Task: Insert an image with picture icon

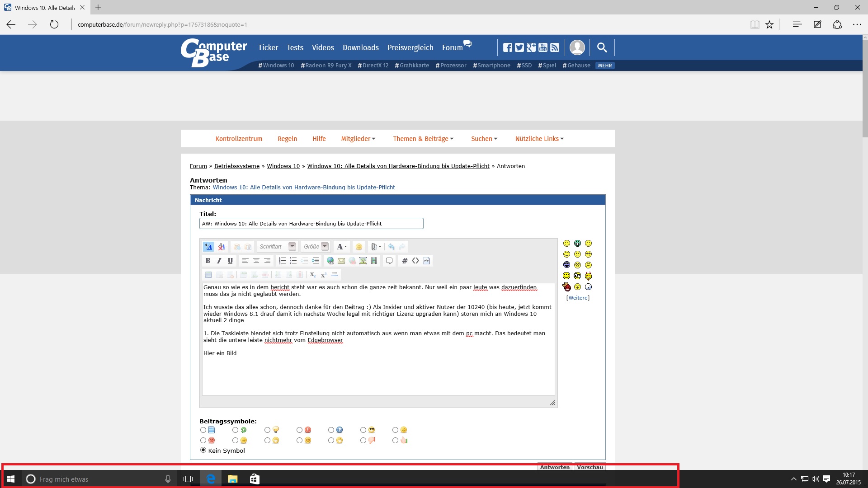Action: pos(363,261)
